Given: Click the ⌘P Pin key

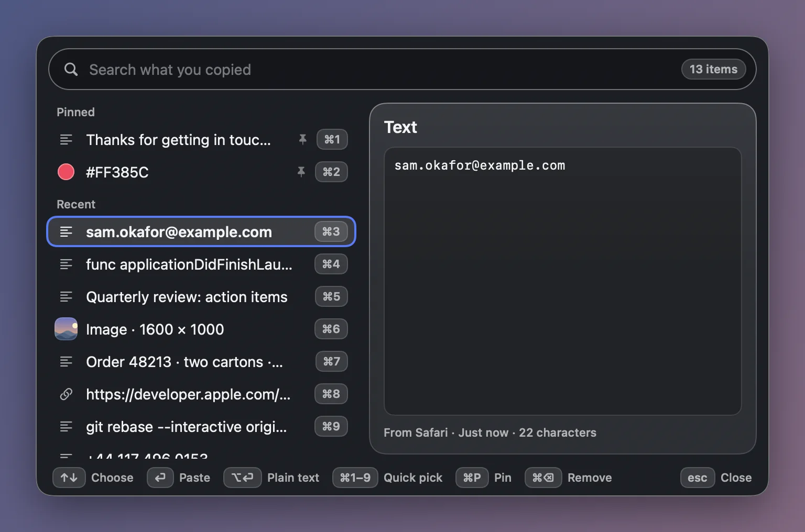Looking at the screenshot, I should (472, 478).
